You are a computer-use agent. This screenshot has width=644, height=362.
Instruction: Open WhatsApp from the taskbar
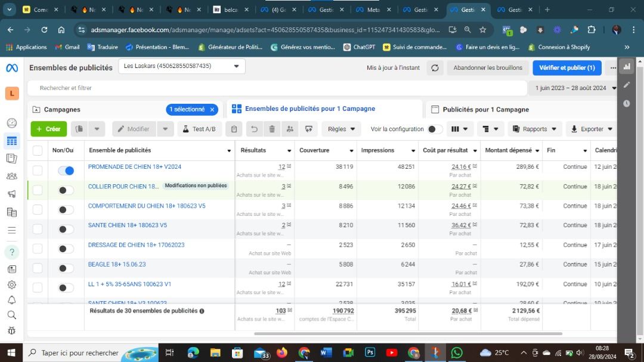tap(457, 352)
